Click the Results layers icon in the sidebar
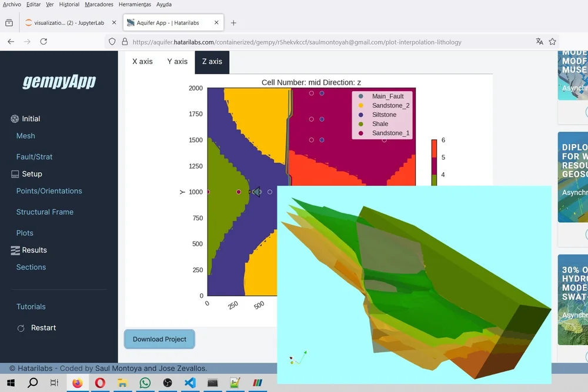588x392 pixels. (x=14, y=250)
